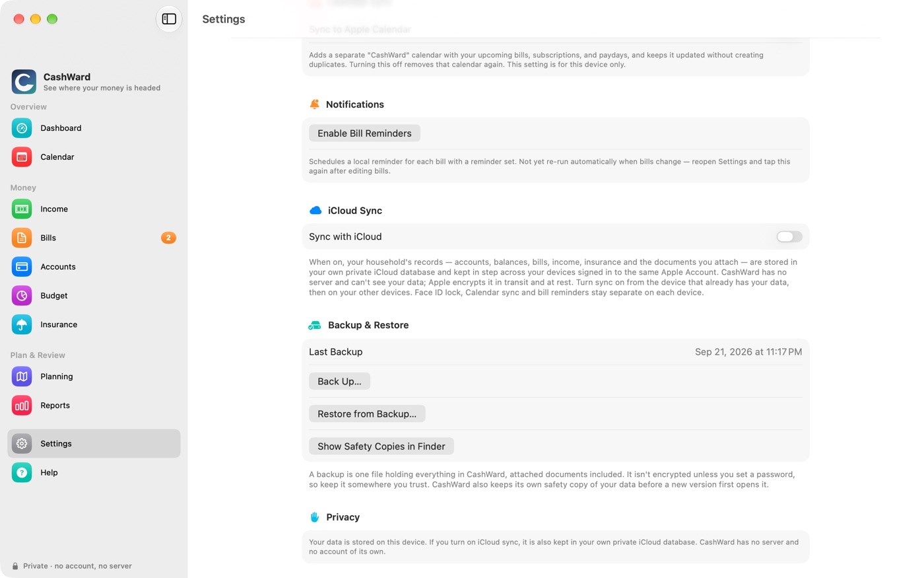This screenshot has height=578, width=924.
Task: Click the Settings gear icon
Action: (22, 444)
